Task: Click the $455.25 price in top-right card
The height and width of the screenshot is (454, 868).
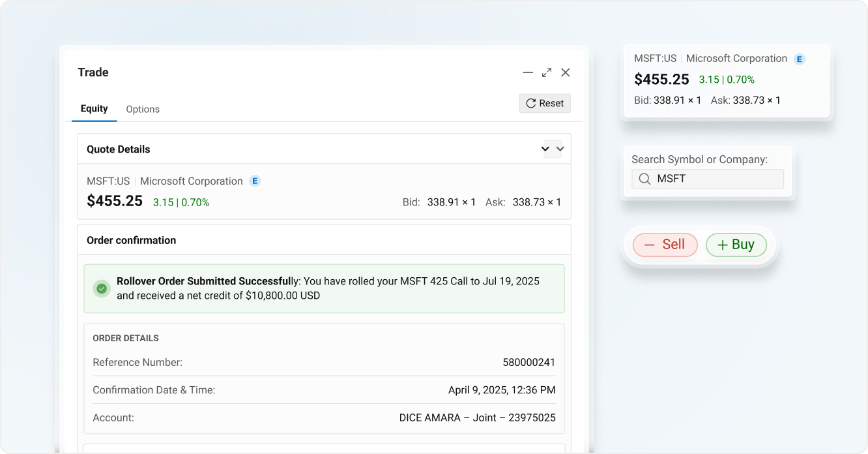Action: [661, 80]
